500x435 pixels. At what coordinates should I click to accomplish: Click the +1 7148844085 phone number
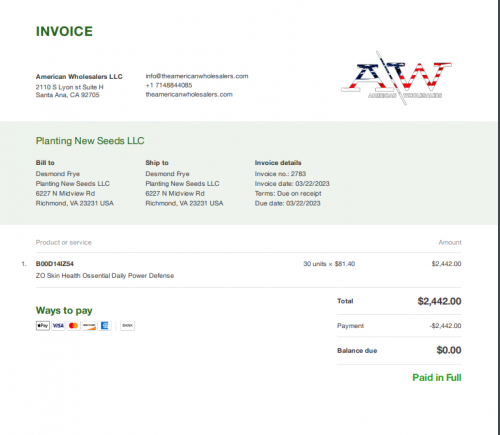click(x=169, y=85)
